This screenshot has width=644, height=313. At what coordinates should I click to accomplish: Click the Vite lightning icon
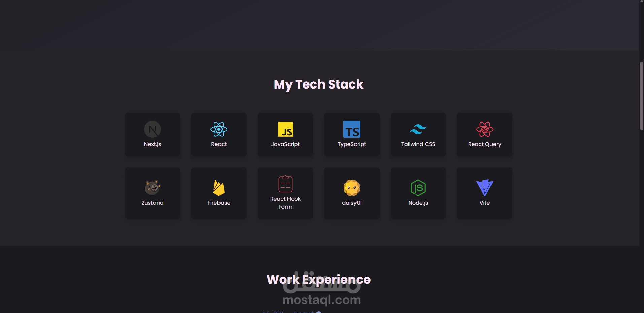[485, 187]
